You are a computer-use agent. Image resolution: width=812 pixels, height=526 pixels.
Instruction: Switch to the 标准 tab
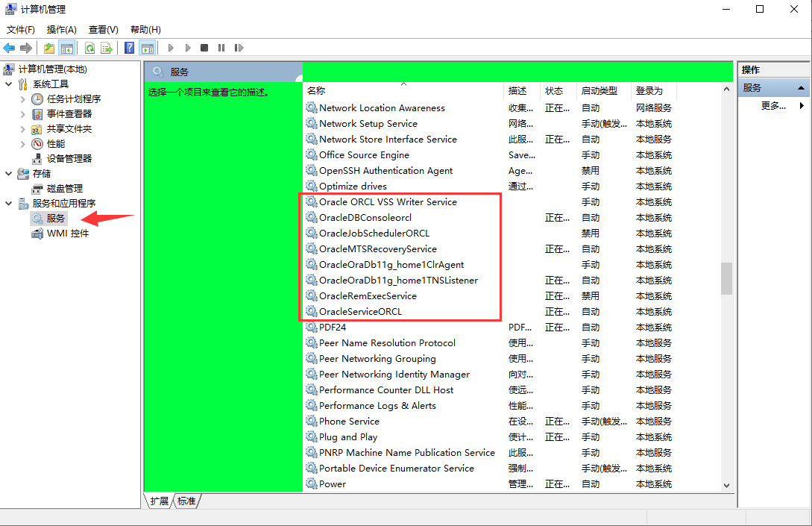(186, 501)
